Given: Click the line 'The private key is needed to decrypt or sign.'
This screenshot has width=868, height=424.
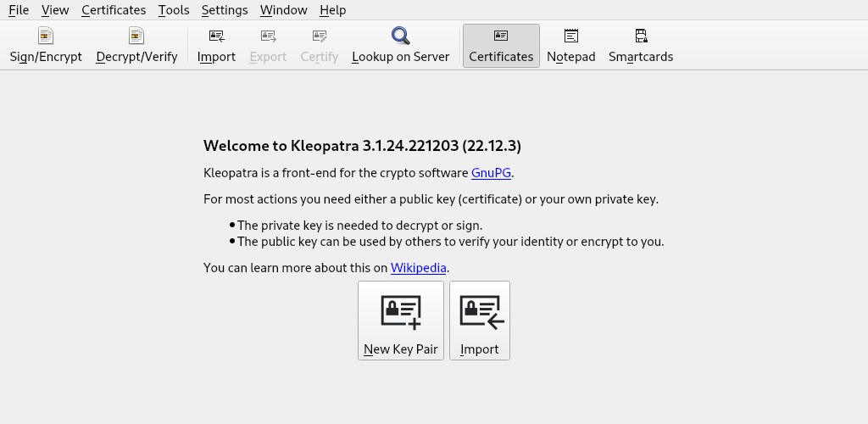Looking at the screenshot, I should pos(359,226).
